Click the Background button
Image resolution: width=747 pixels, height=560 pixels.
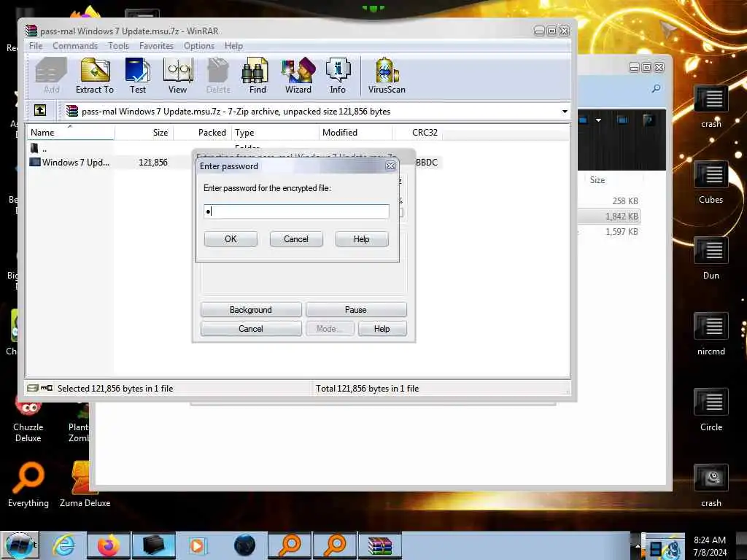[x=251, y=309]
